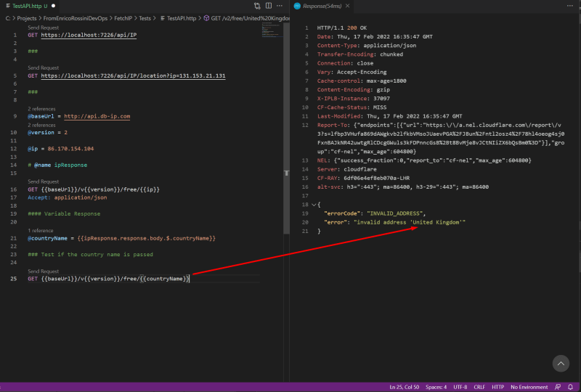Image resolution: width=581 pixels, height=392 pixels.
Task: Place cursor at end of line 25
Action: [190, 279]
